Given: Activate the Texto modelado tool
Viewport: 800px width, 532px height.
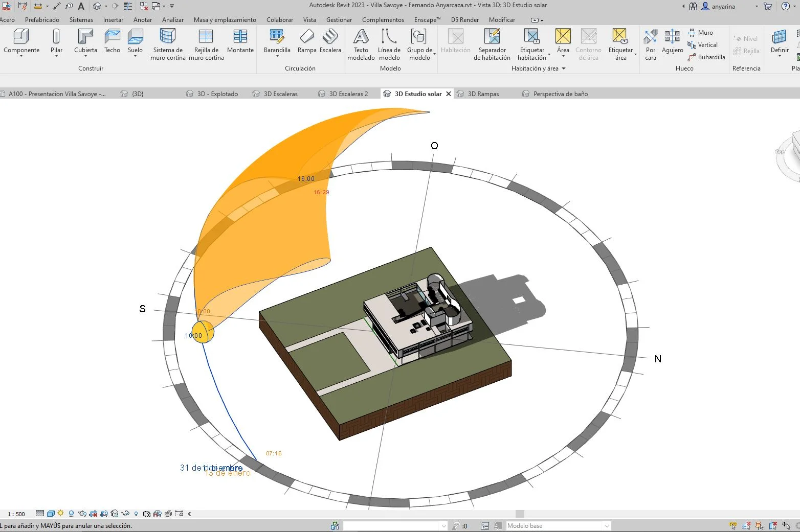Looking at the screenshot, I should click(361, 43).
